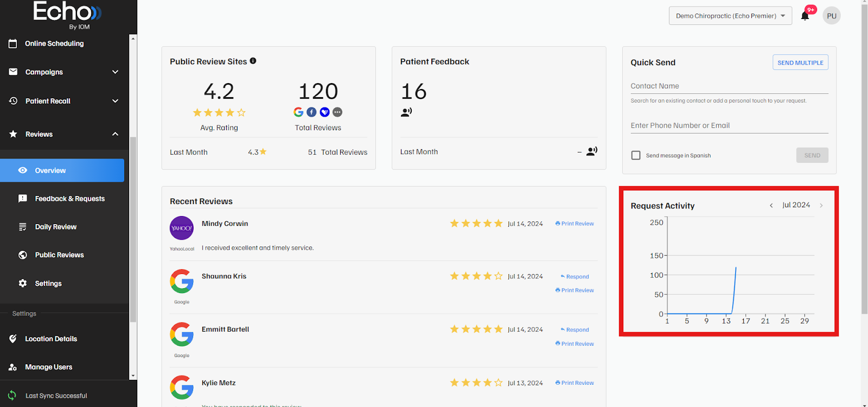
Task: Click the Contact Name input field
Action: (729, 86)
